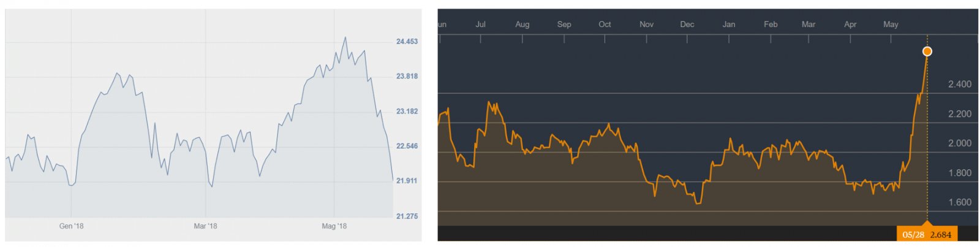Click the Mag '18 axis label
The image size is (980, 247).
(334, 226)
